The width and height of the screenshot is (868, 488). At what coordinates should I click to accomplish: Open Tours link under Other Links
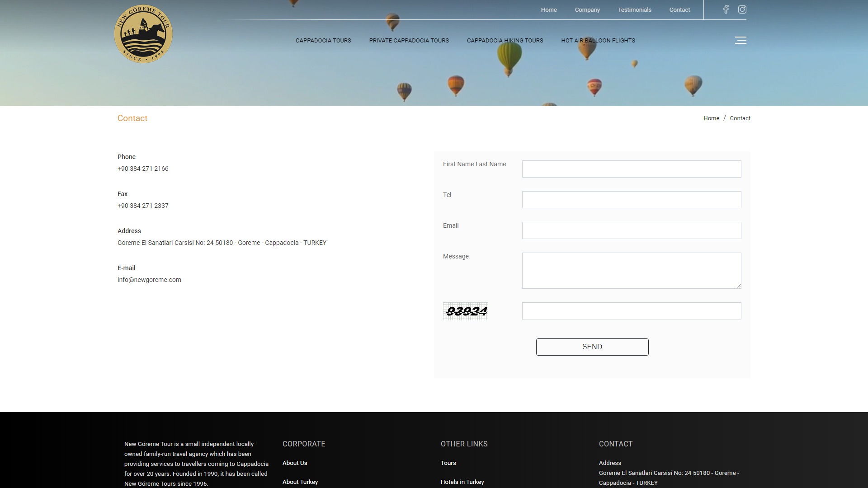(x=448, y=463)
